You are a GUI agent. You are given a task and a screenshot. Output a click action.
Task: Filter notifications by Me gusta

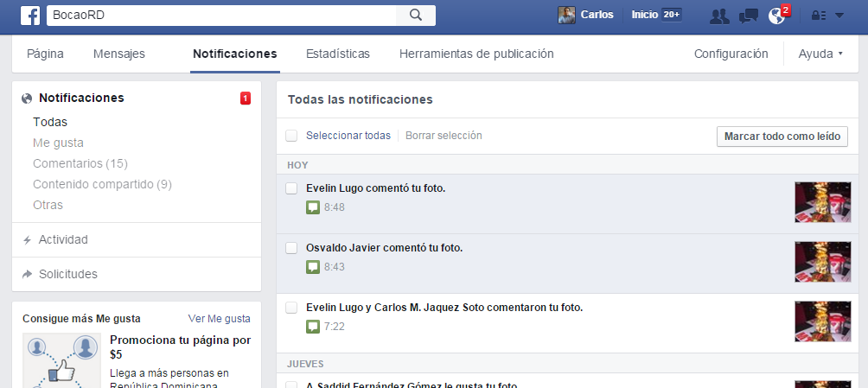click(58, 143)
